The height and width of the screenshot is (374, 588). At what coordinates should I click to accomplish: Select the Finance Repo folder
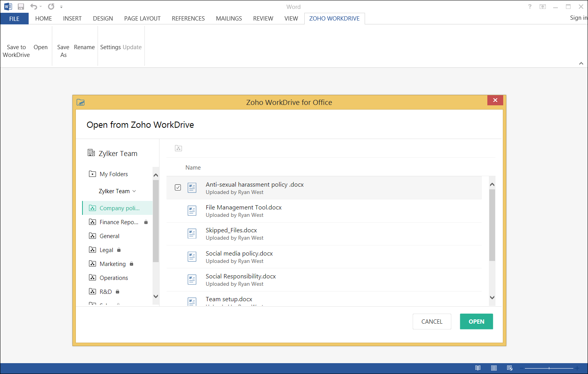pyautogui.click(x=118, y=222)
